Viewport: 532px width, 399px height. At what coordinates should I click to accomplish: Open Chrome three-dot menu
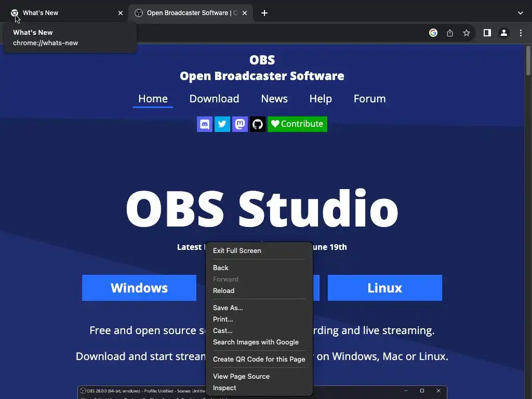tap(521, 33)
